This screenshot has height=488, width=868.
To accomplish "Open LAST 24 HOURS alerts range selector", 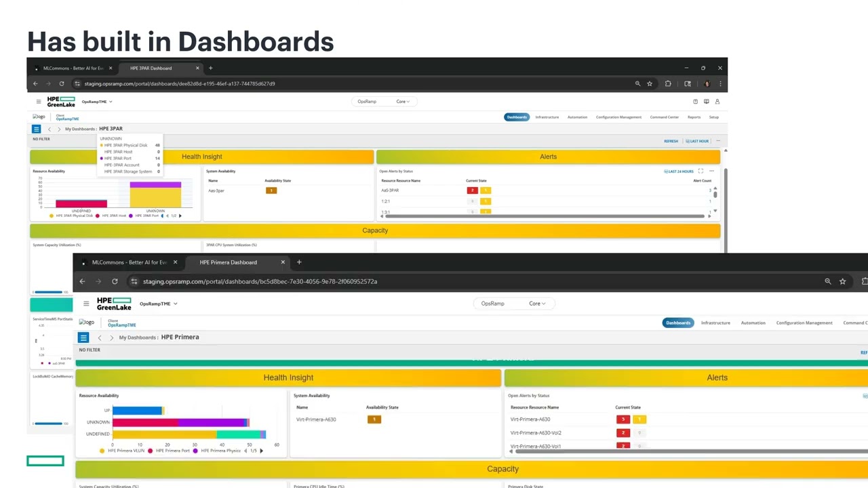I will click(x=679, y=171).
